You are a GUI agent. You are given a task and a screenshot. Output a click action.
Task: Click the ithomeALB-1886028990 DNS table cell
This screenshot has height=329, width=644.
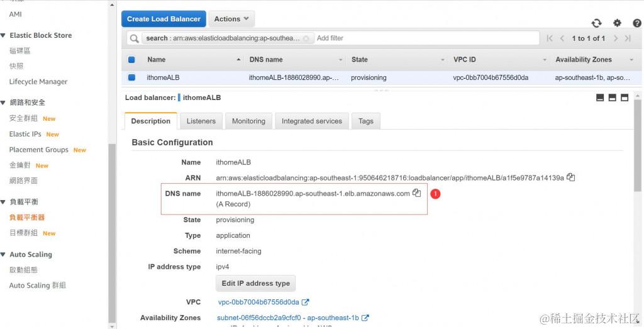(294, 77)
